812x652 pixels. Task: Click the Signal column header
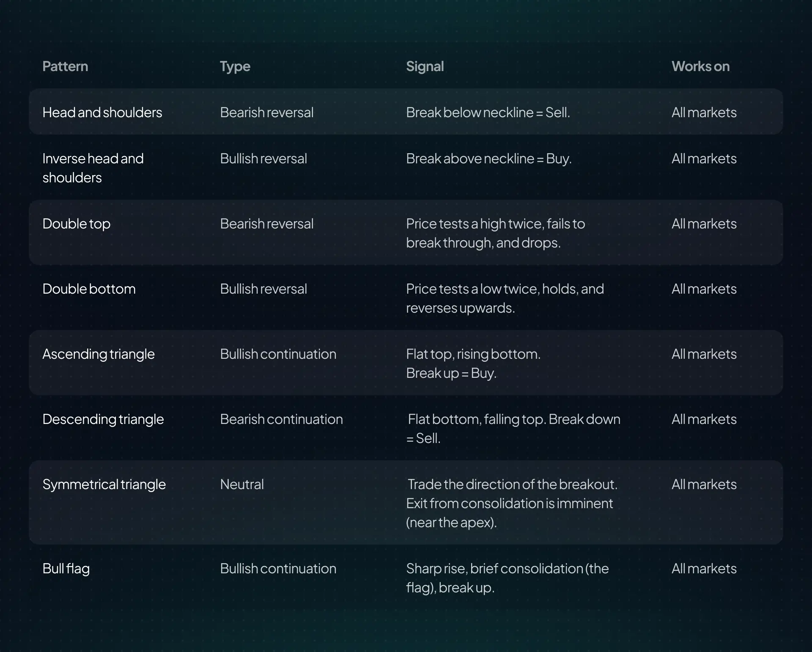pos(425,67)
